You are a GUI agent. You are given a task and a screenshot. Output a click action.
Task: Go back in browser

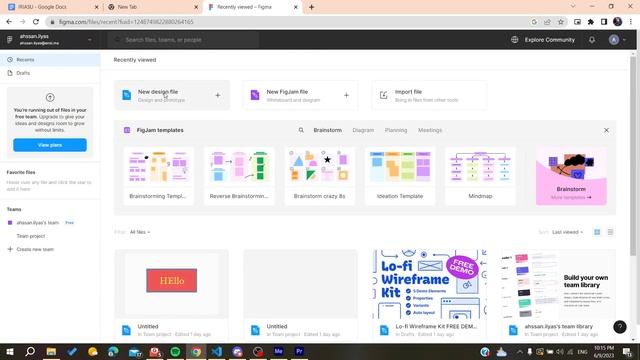click(9, 22)
